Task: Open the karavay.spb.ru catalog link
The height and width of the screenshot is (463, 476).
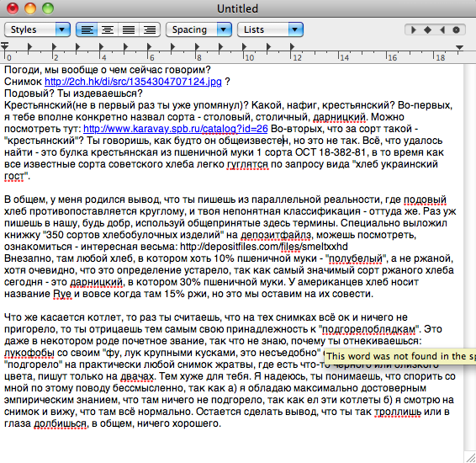Action: [x=176, y=129]
